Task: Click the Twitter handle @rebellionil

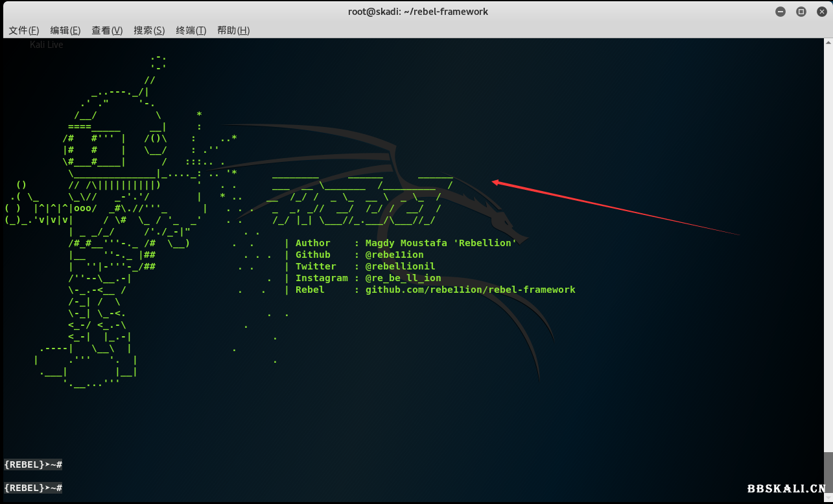Action: tap(400, 266)
